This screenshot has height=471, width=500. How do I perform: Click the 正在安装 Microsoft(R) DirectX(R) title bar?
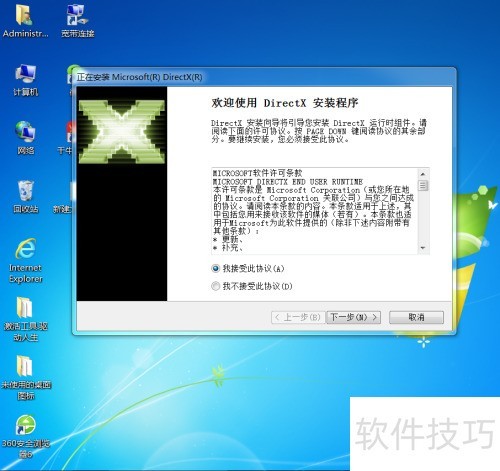263,77
